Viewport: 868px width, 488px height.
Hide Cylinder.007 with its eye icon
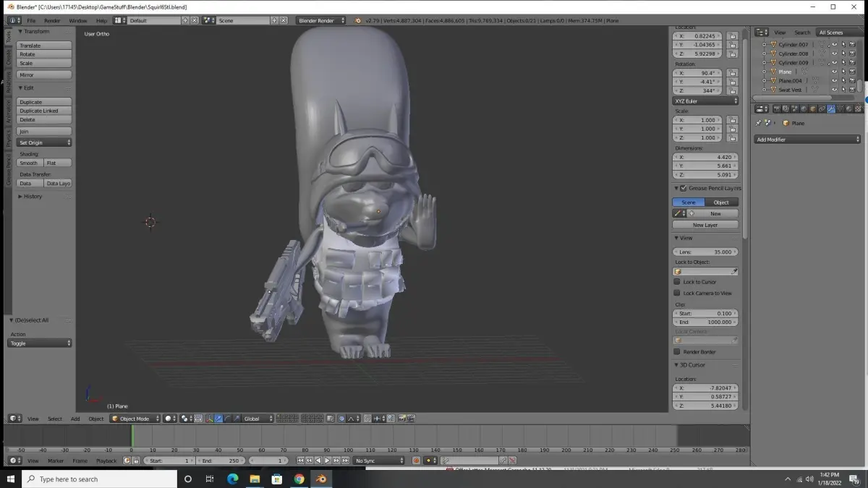click(834, 45)
